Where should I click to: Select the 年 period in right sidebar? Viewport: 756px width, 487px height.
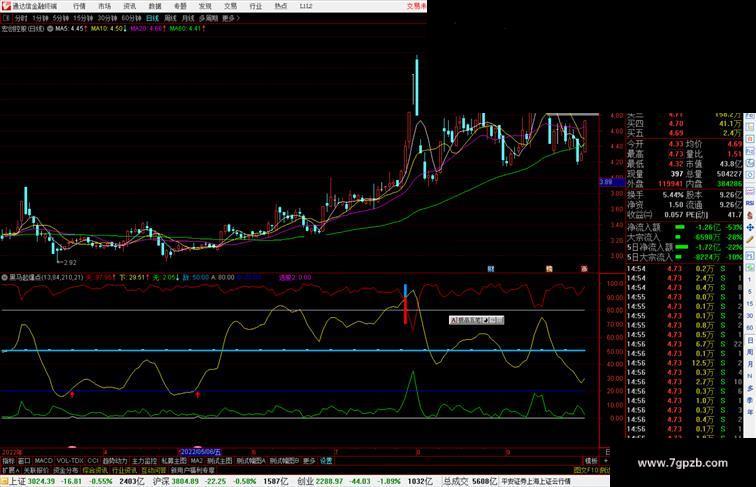coord(750,412)
